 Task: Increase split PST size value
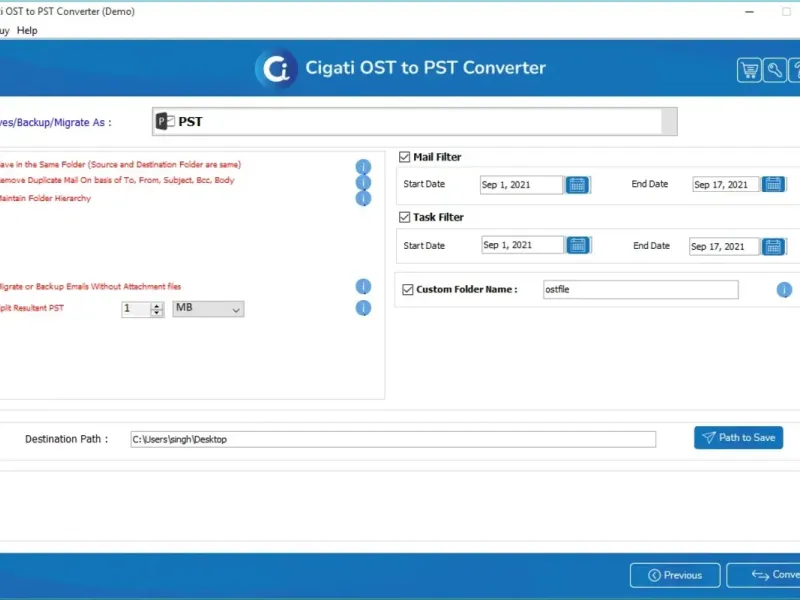tap(157, 305)
